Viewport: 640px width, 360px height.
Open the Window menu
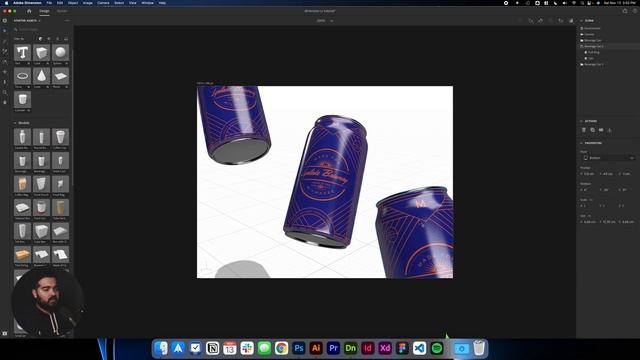pos(147,3)
